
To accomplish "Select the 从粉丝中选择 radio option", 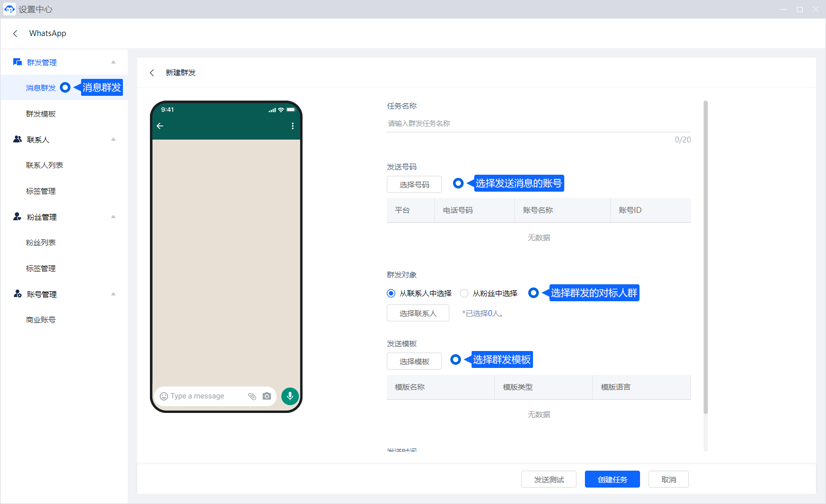I will (464, 293).
